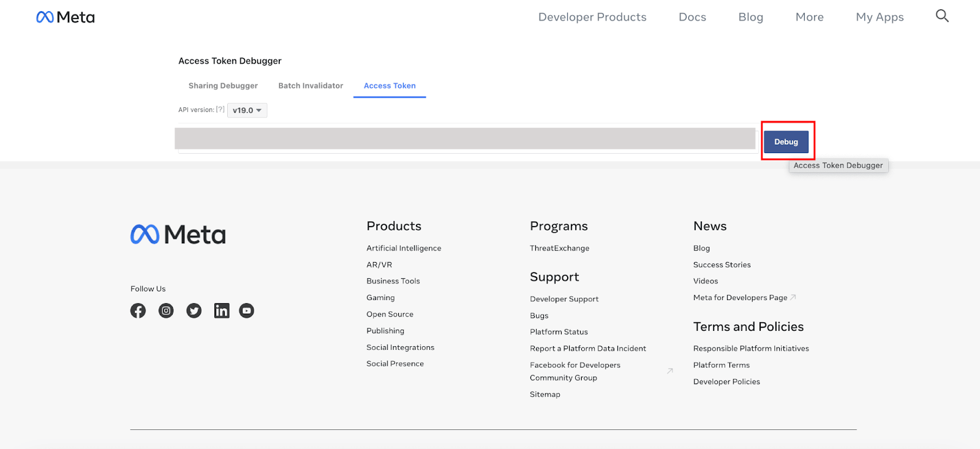Open the Social Presence link

point(395,364)
